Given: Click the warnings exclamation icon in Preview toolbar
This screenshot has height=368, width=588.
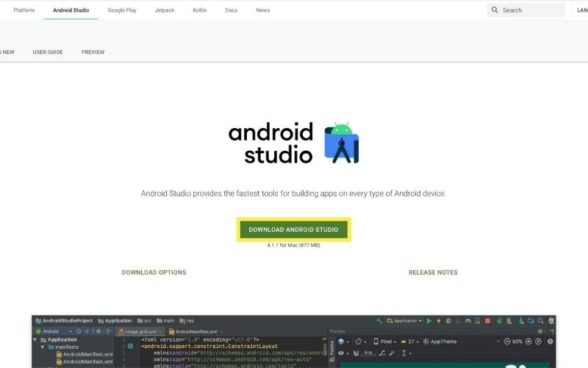Looking at the screenshot, I should pos(550,342).
